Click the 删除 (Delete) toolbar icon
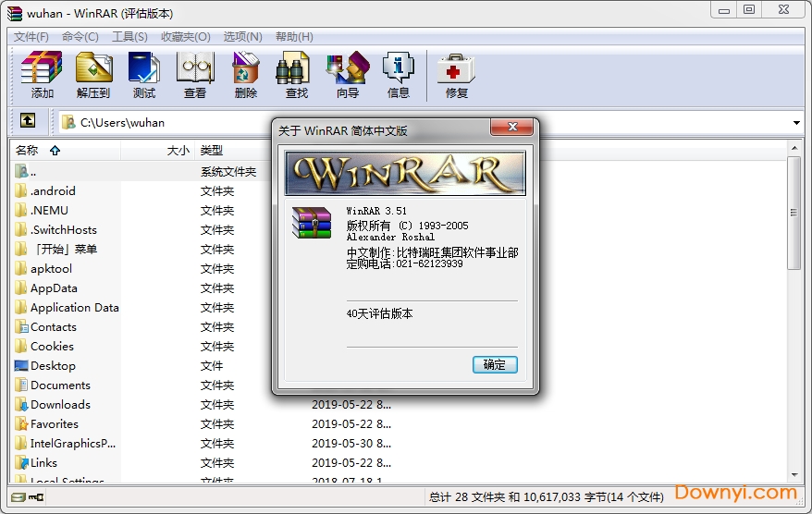This screenshot has width=812, height=514. (245, 67)
